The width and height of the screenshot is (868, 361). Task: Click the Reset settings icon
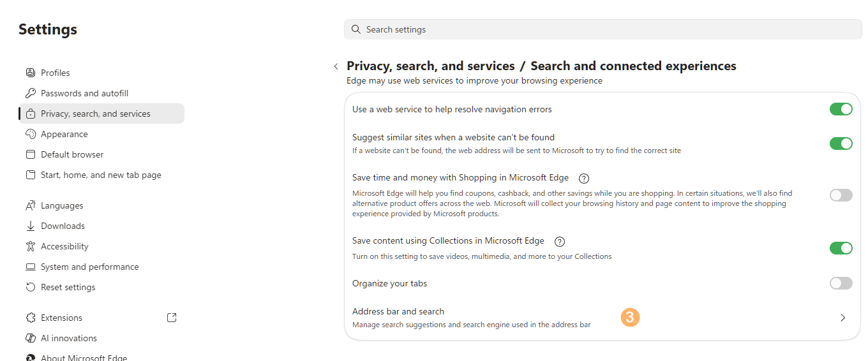pyautogui.click(x=30, y=287)
